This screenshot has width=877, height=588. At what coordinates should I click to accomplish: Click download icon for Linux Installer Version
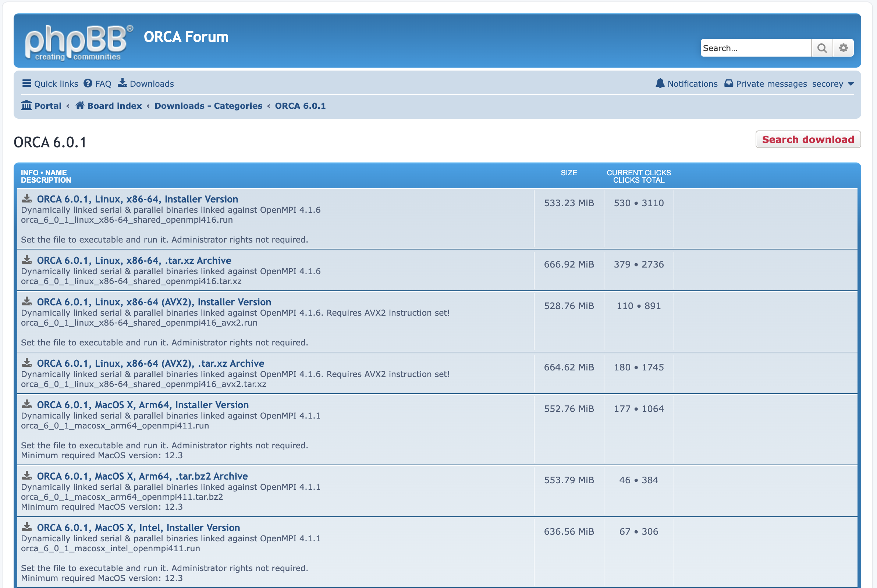coord(26,198)
